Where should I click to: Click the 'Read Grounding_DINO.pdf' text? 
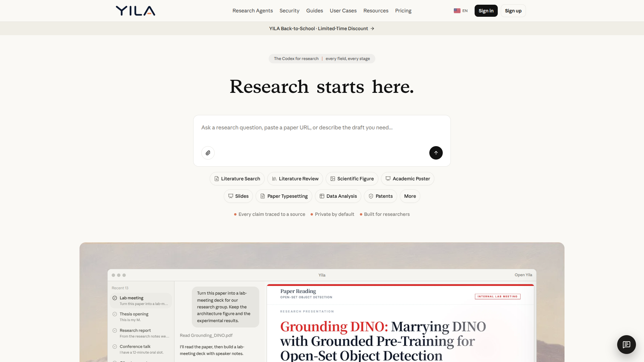coord(206,335)
